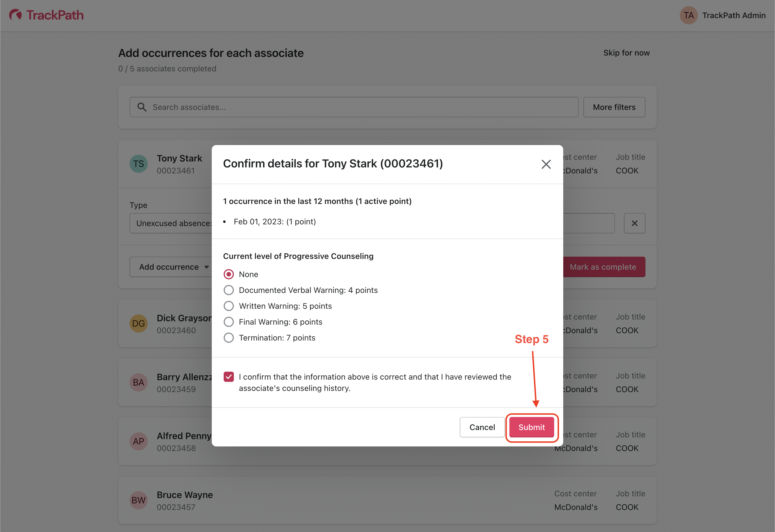Open More filters options

pos(614,107)
